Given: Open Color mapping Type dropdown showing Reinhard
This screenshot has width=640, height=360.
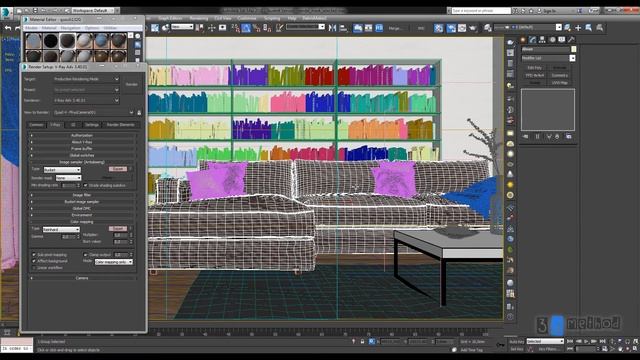Looking at the screenshot, I should [x=61, y=229].
